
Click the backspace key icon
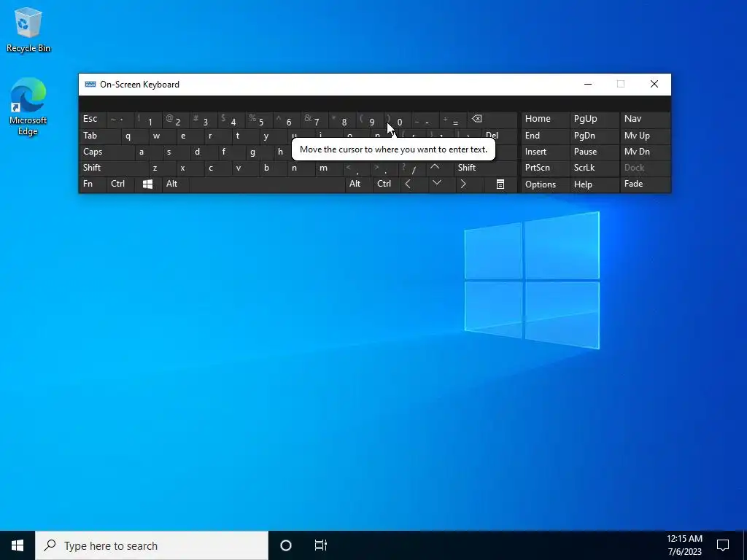pyautogui.click(x=493, y=119)
